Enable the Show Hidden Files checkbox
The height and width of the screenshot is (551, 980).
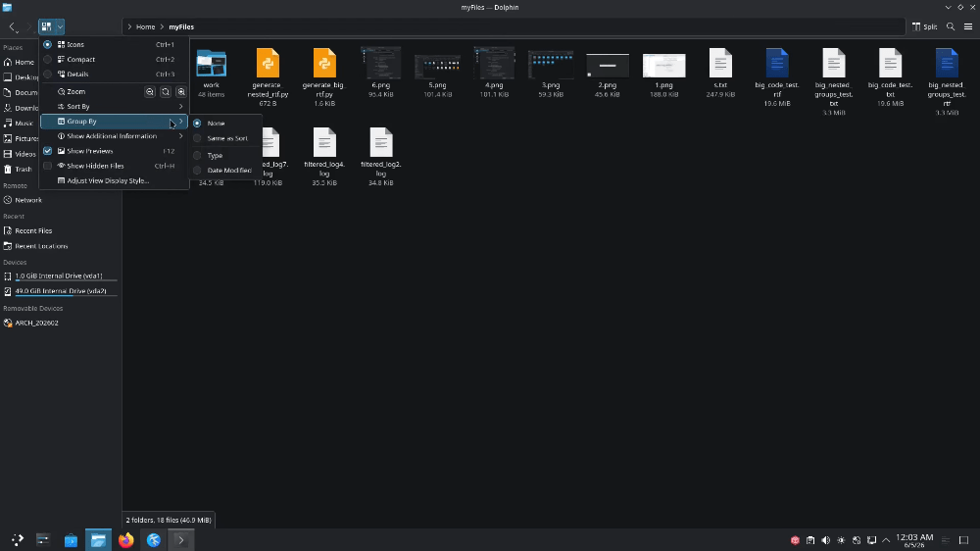tap(47, 166)
